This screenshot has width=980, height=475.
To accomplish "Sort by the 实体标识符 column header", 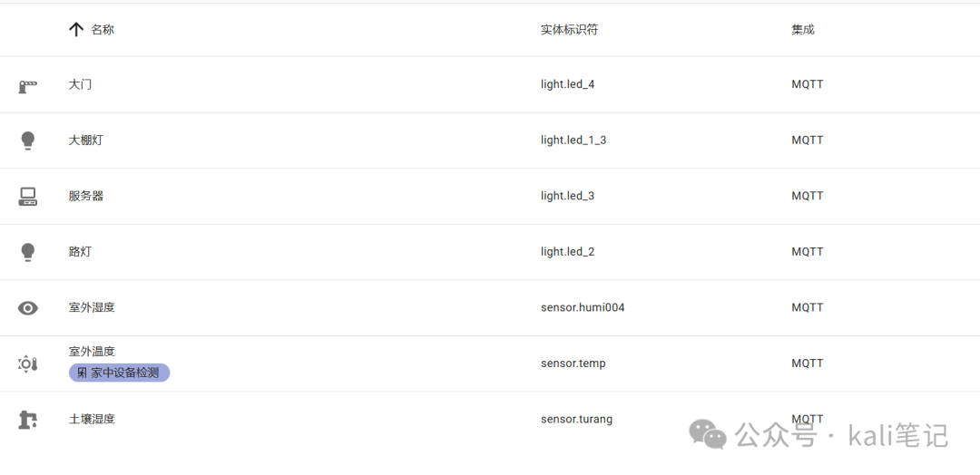I will click(569, 29).
